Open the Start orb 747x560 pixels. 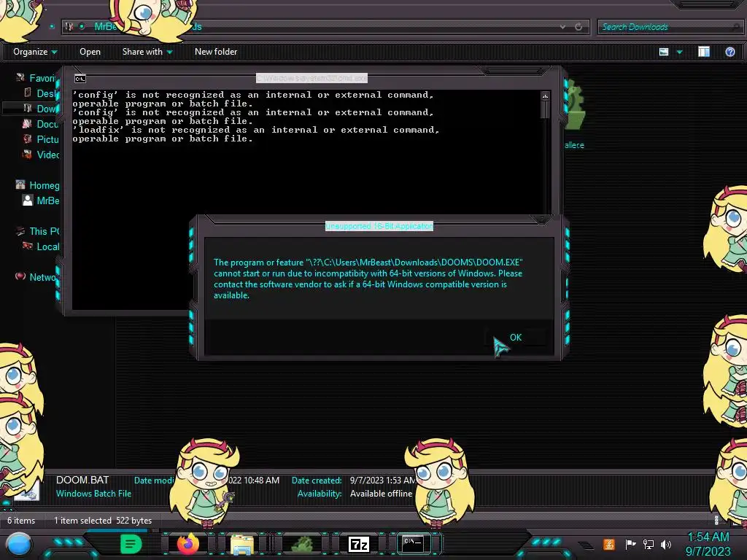18,545
